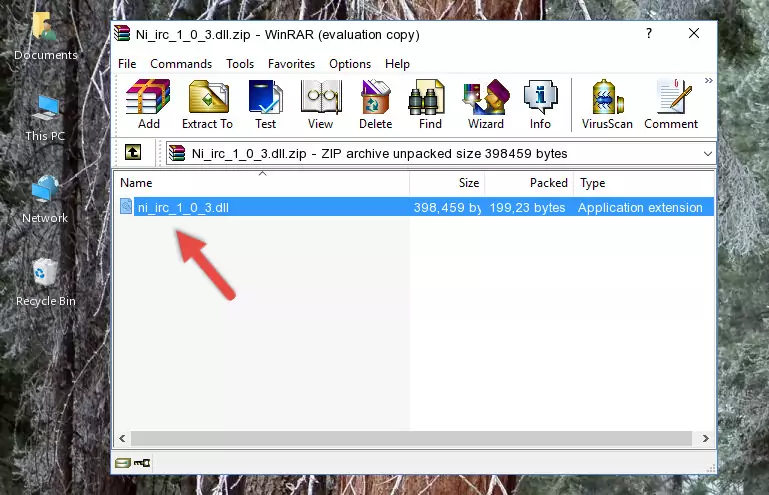Sort by Type column header
Screen dimensions: 769x495
click(643, 183)
